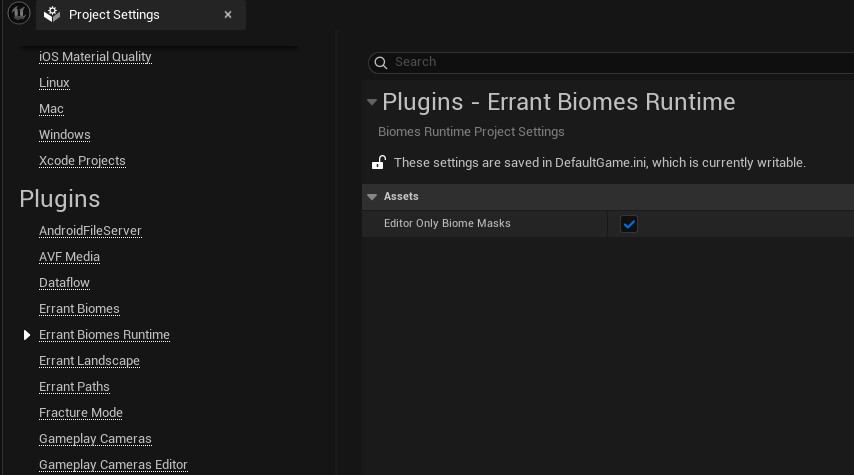Select Errant Paths in the sidebar
854x475 pixels.
pos(74,387)
